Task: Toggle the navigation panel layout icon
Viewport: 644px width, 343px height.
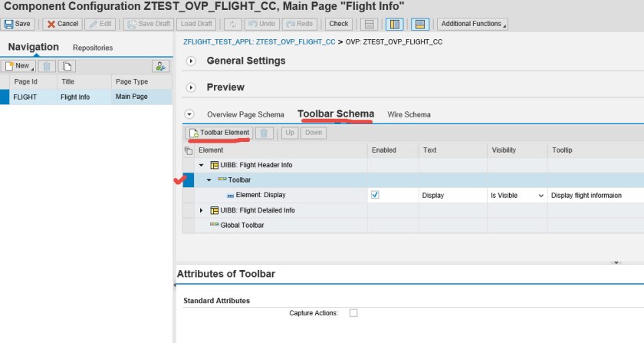Action: [394, 24]
